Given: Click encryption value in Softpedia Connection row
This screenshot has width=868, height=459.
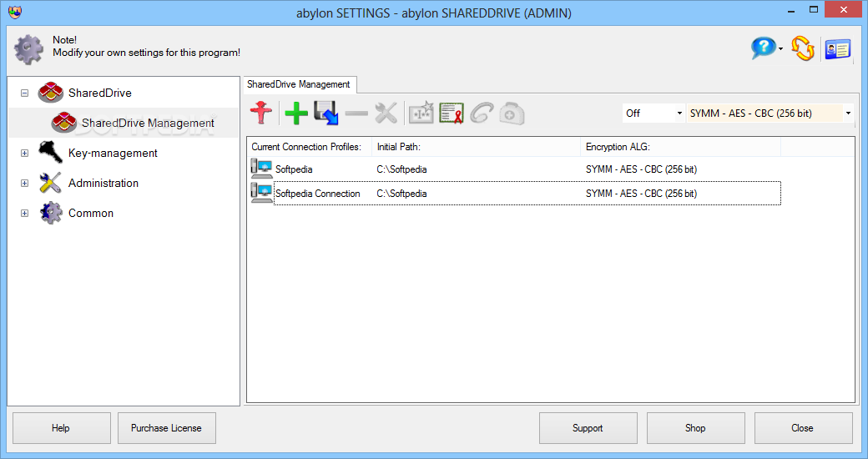Looking at the screenshot, I should point(641,194).
